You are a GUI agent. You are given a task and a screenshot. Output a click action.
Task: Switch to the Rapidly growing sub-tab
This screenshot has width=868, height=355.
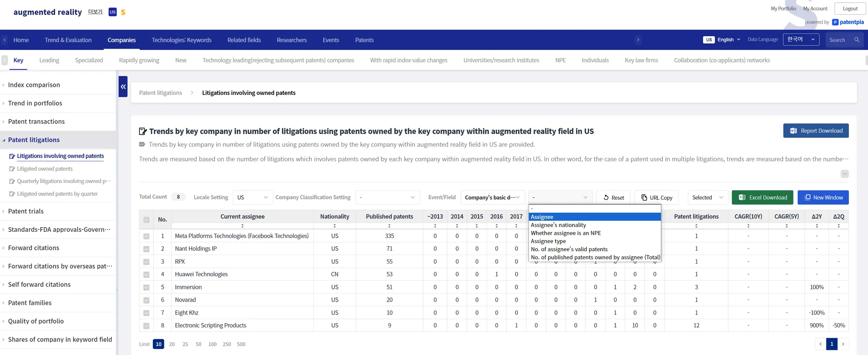(139, 60)
